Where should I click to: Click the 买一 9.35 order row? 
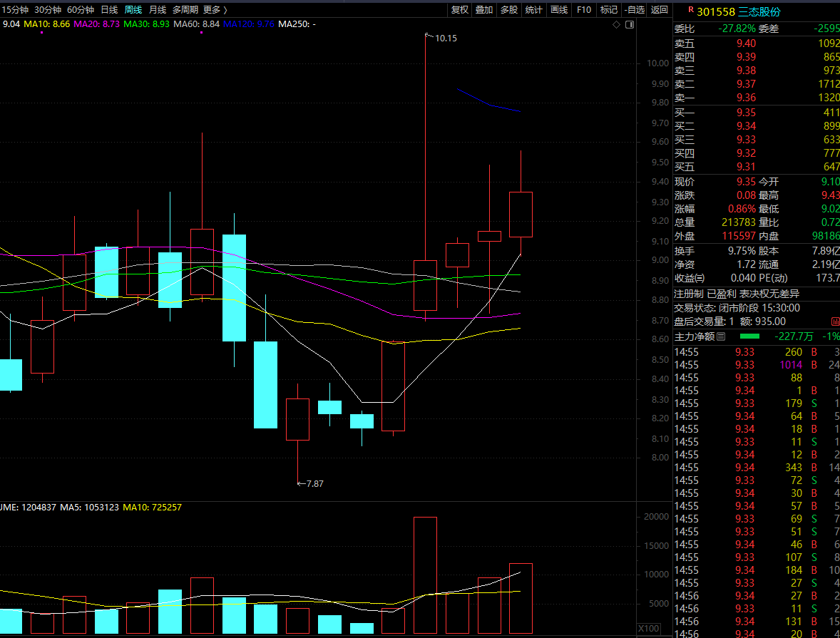click(757, 113)
